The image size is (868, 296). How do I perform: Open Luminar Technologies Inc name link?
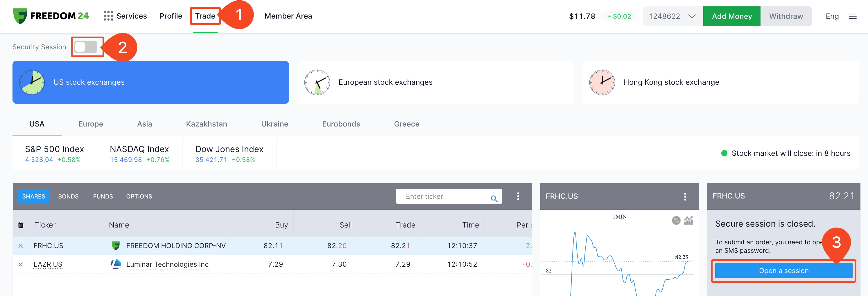coord(167,264)
